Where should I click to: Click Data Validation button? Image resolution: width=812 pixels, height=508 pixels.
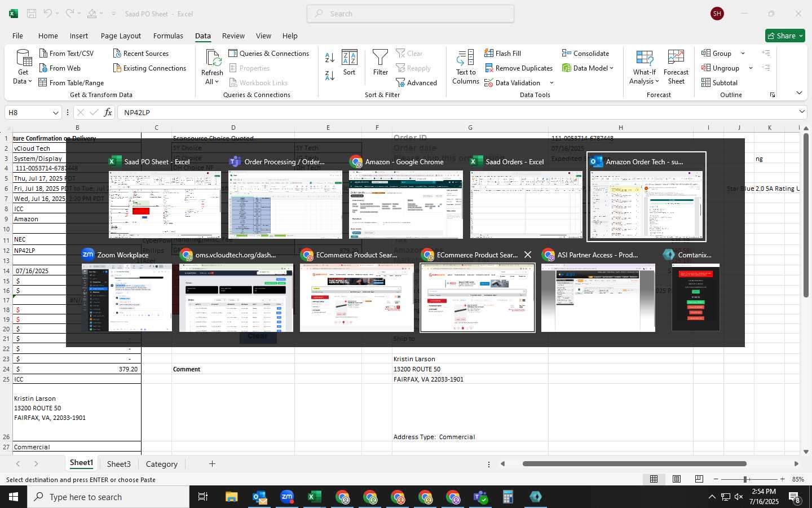click(512, 82)
